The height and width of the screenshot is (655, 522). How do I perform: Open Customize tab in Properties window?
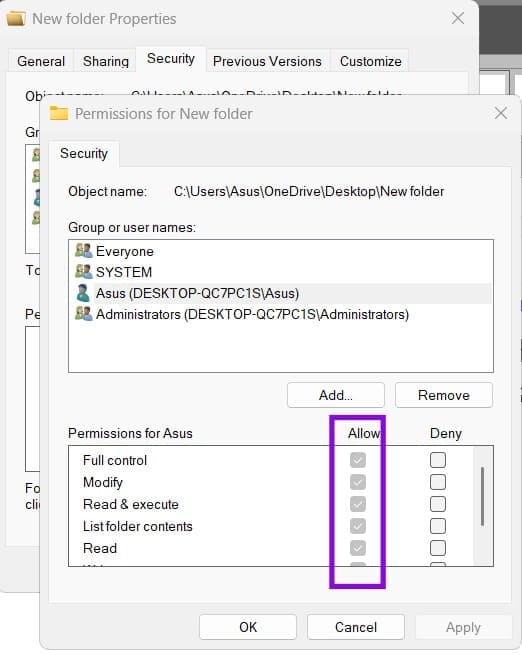[x=370, y=61]
